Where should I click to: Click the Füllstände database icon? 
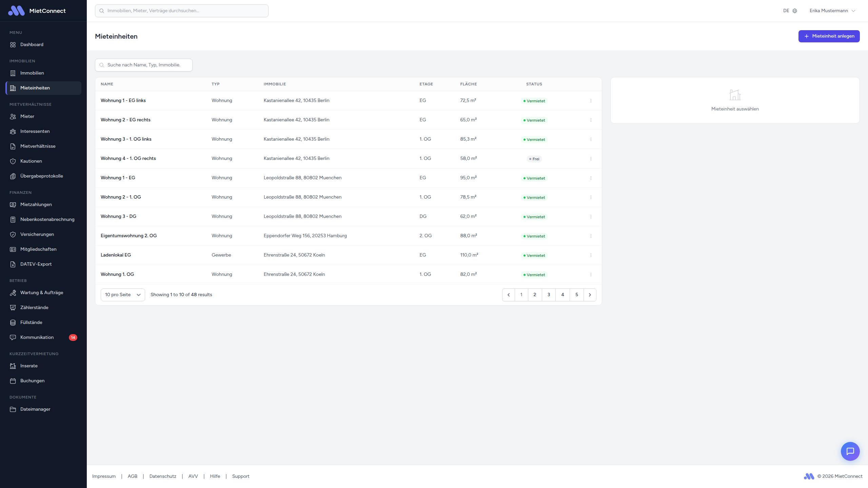13,323
